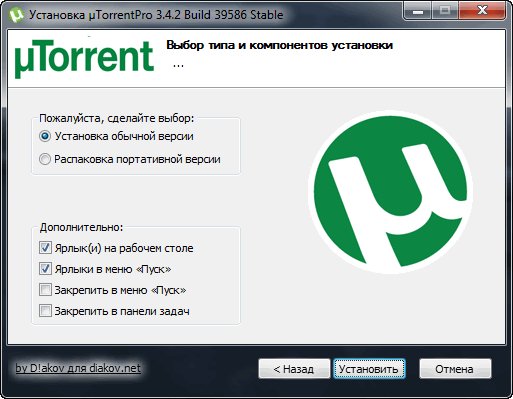This screenshot has height=399, width=513.
Task: Click the µTorrent icon in title bar
Action: coord(16,15)
